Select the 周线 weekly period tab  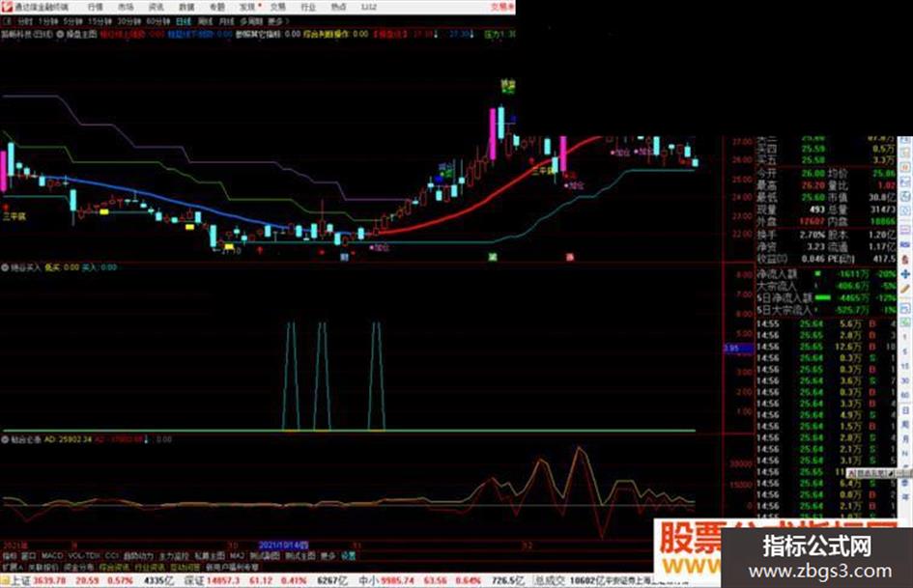[x=206, y=21]
